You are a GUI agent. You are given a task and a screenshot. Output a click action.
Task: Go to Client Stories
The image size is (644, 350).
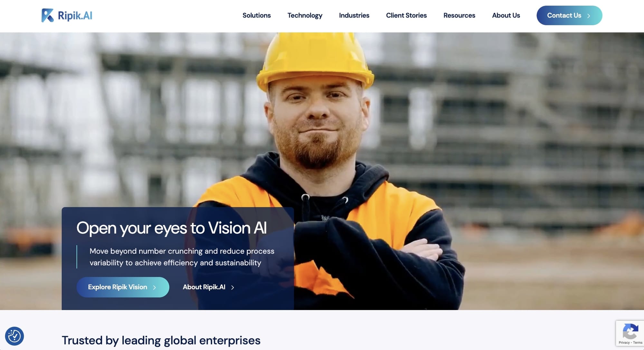[406, 15]
